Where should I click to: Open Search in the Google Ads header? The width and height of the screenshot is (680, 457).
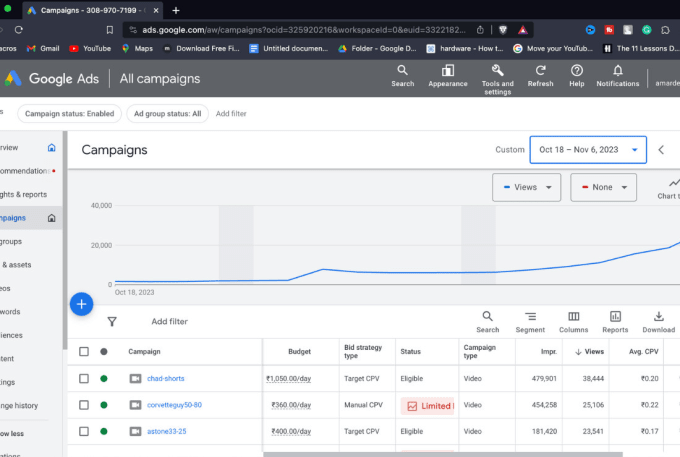[x=402, y=76]
